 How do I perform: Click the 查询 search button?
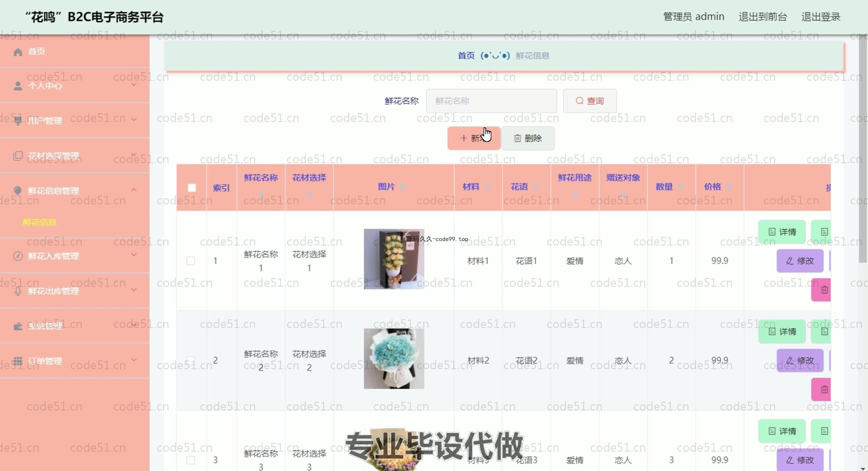tap(590, 101)
